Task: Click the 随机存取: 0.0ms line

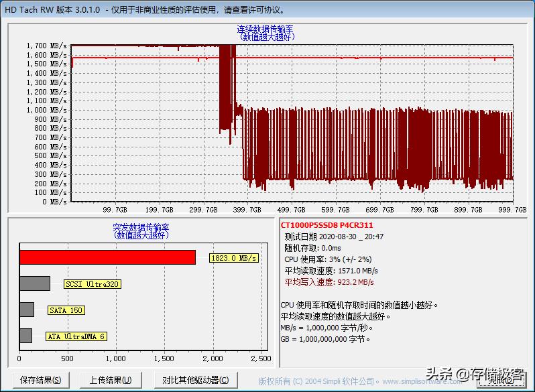Action: [x=312, y=248]
